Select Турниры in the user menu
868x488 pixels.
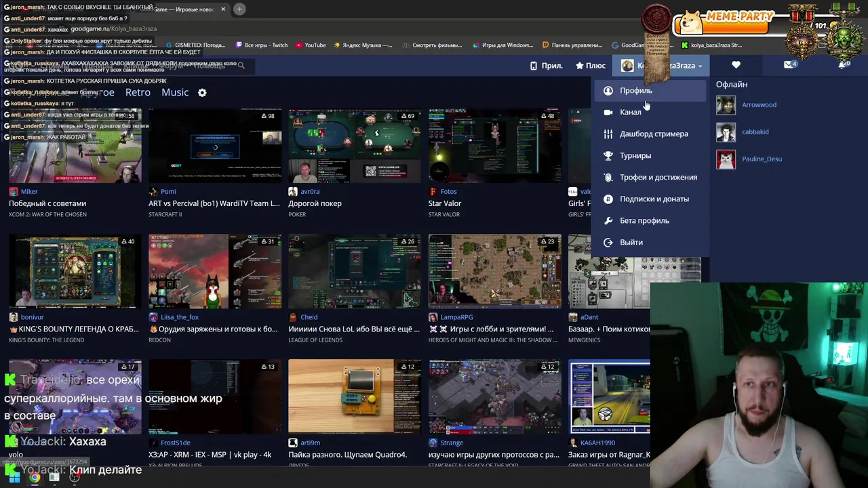point(651,155)
